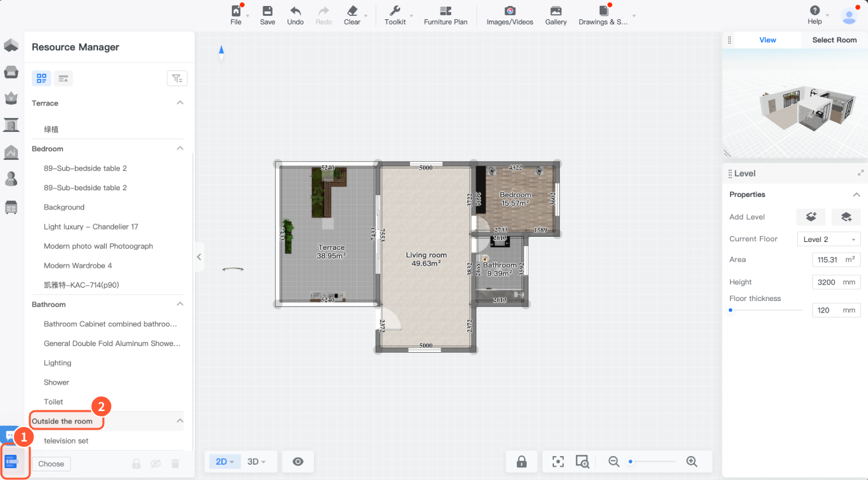This screenshot has width=868, height=480.
Task: Zoom in on the canvas
Action: click(692, 461)
